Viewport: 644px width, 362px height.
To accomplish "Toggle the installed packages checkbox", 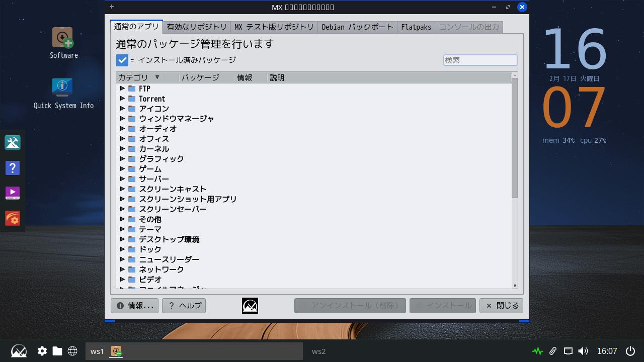I will (x=122, y=60).
